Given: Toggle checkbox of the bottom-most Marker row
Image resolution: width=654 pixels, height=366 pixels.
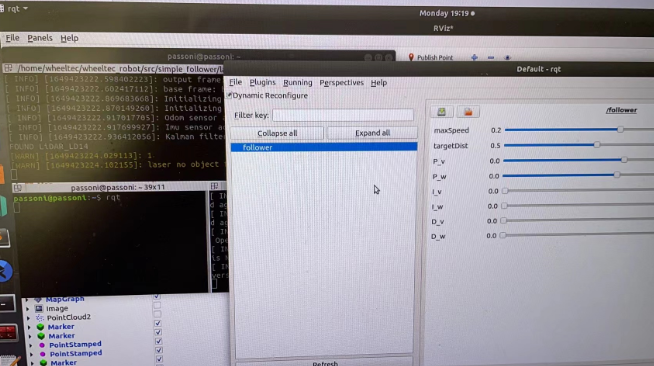Looking at the screenshot, I should pyautogui.click(x=159, y=359).
